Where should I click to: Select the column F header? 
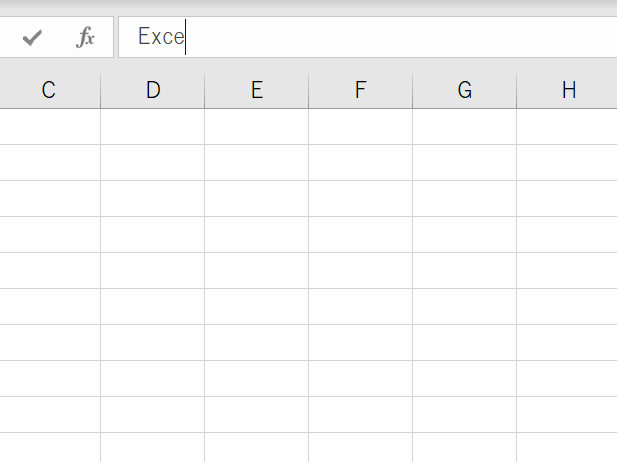361,90
